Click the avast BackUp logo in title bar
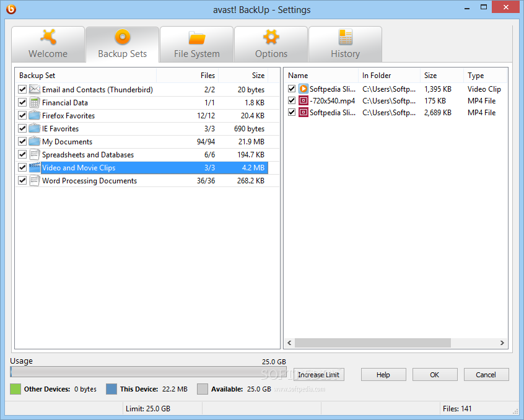524x420 pixels. pos(11,9)
